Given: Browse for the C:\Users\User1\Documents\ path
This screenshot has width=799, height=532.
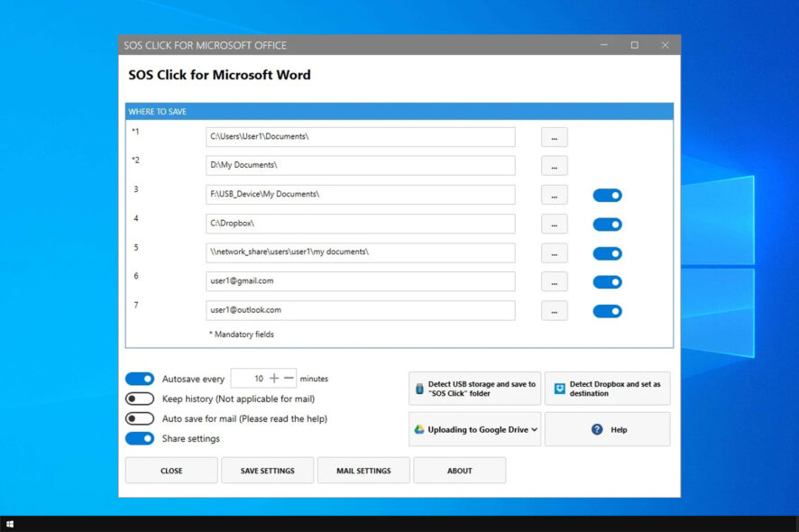Looking at the screenshot, I should pyautogui.click(x=555, y=138).
